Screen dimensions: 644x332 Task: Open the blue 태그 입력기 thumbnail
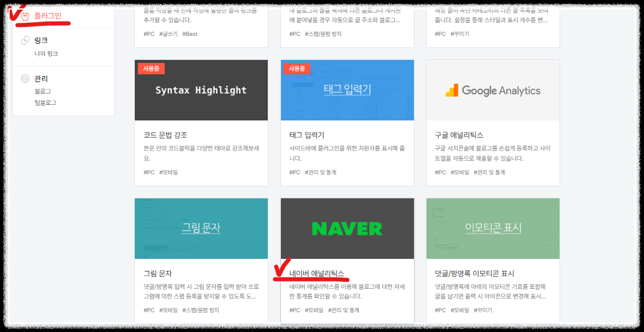tap(347, 90)
